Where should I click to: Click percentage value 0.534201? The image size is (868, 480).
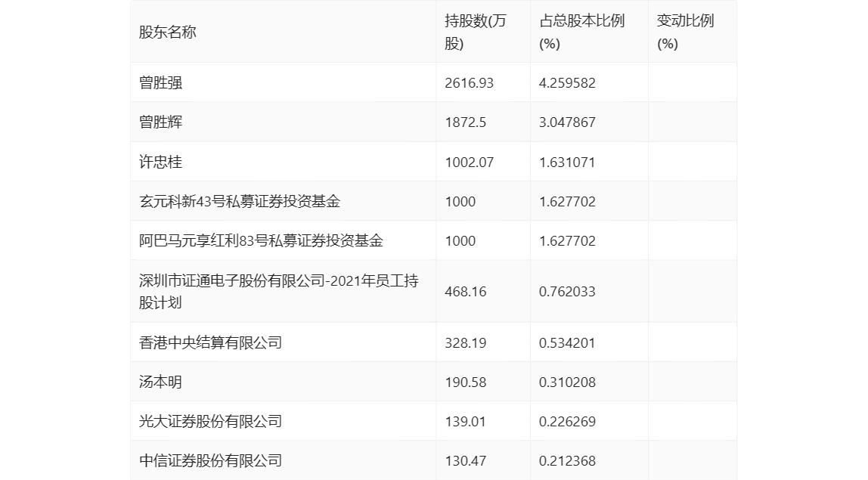[x=567, y=343]
